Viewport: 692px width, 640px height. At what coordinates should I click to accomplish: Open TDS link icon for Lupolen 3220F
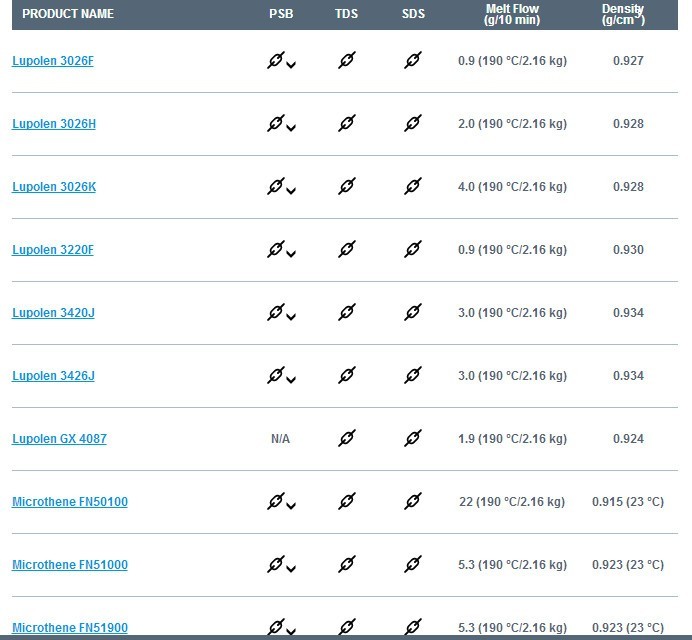[346, 249]
